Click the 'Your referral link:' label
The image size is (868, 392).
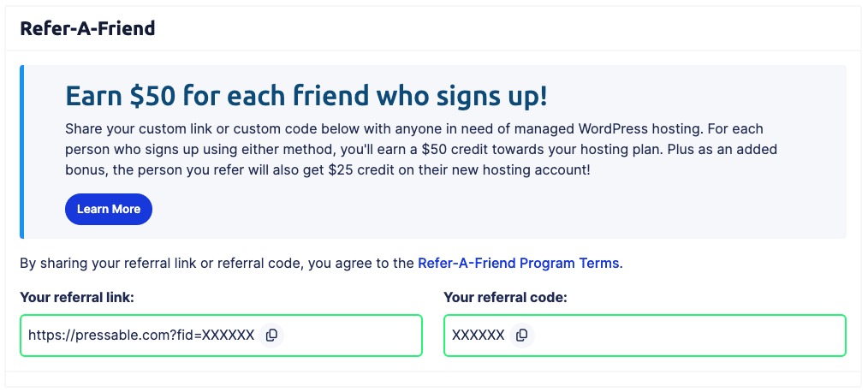77,298
